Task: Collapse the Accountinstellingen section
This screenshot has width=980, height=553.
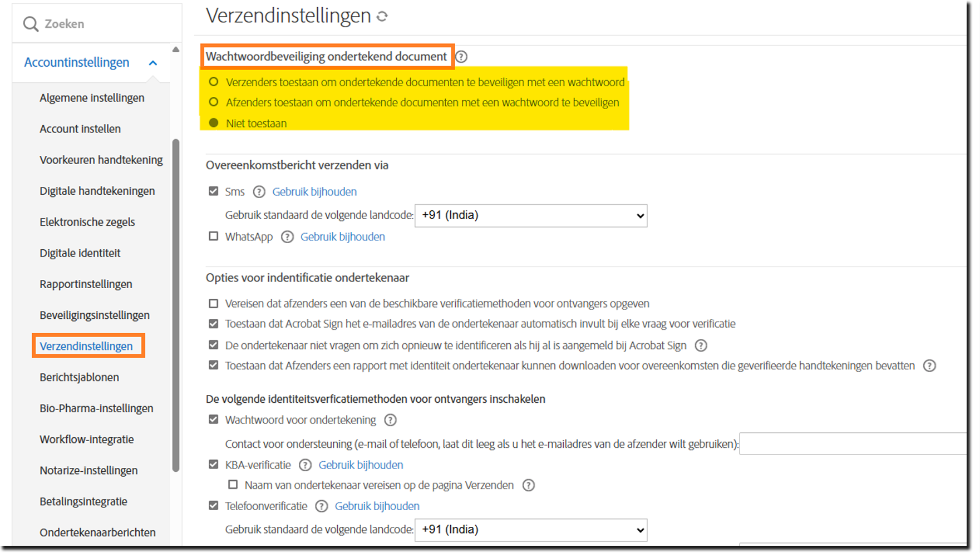Action: (x=153, y=62)
